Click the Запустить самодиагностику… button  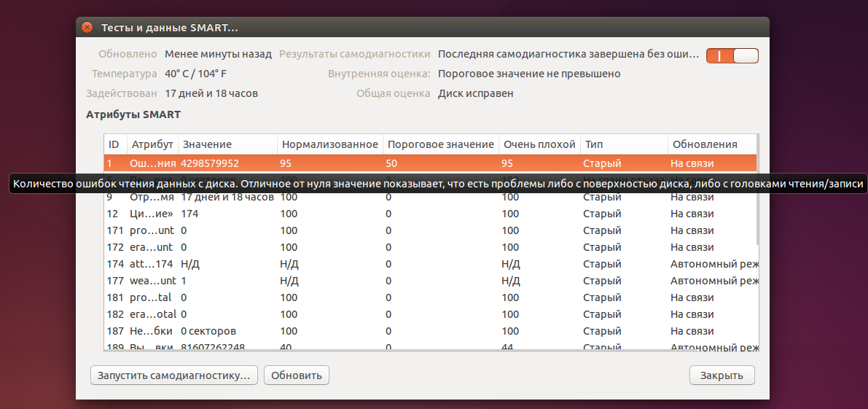pyautogui.click(x=173, y=375)
